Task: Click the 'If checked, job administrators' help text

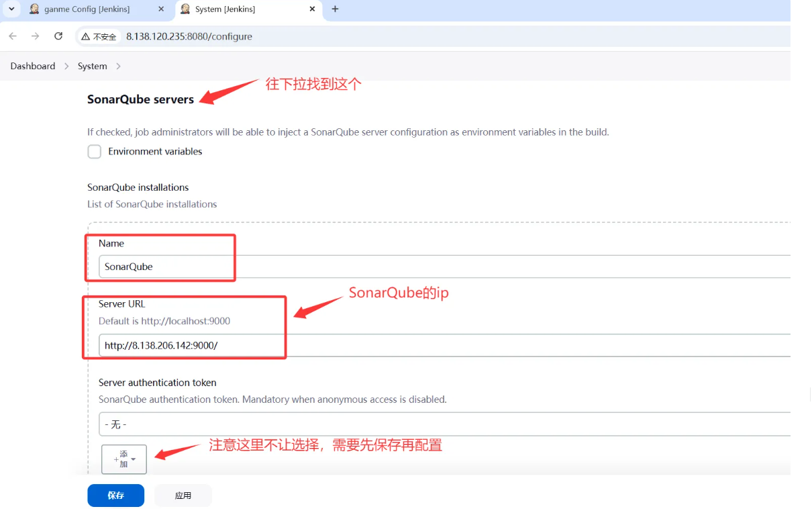Action: point(348,132)
